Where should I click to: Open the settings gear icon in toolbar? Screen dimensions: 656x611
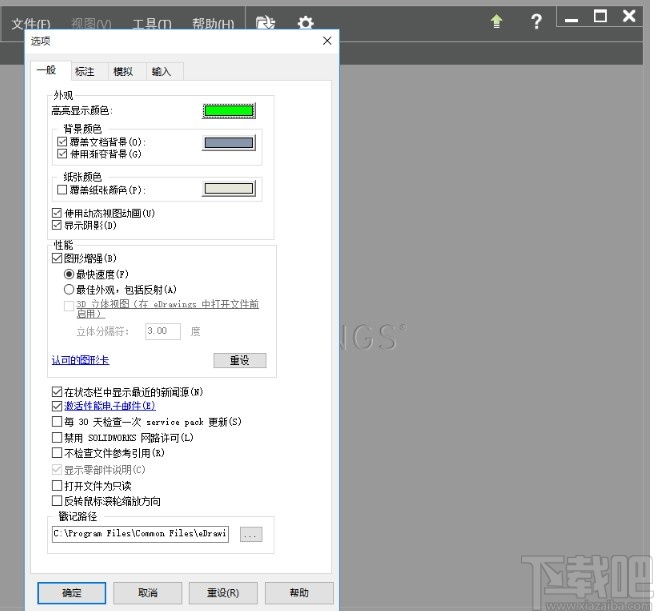click(305, 23)
